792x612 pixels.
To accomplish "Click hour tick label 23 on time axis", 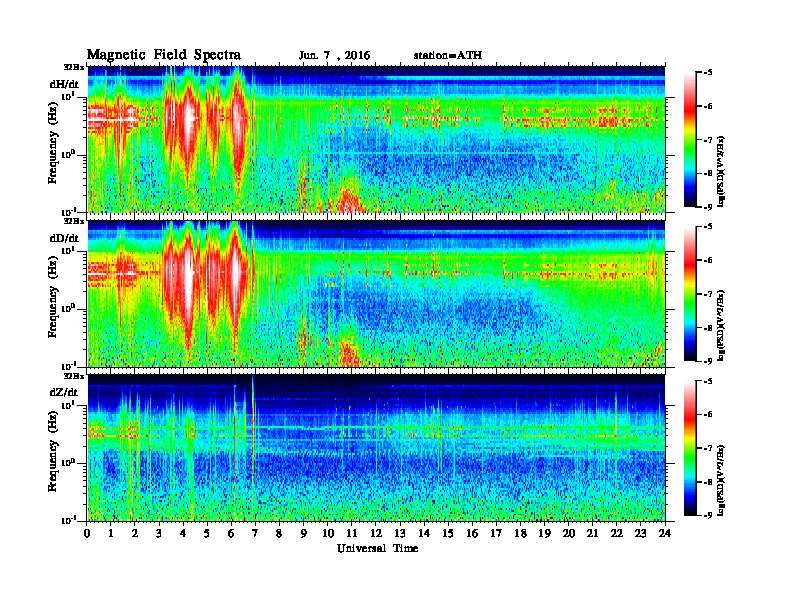I will pos(640,533).
